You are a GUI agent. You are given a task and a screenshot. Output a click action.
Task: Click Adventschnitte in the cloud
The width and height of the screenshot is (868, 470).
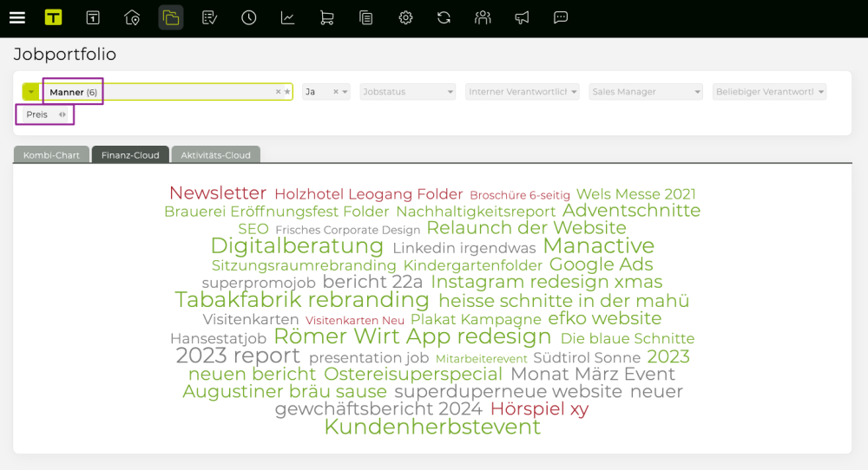(632, 210)
